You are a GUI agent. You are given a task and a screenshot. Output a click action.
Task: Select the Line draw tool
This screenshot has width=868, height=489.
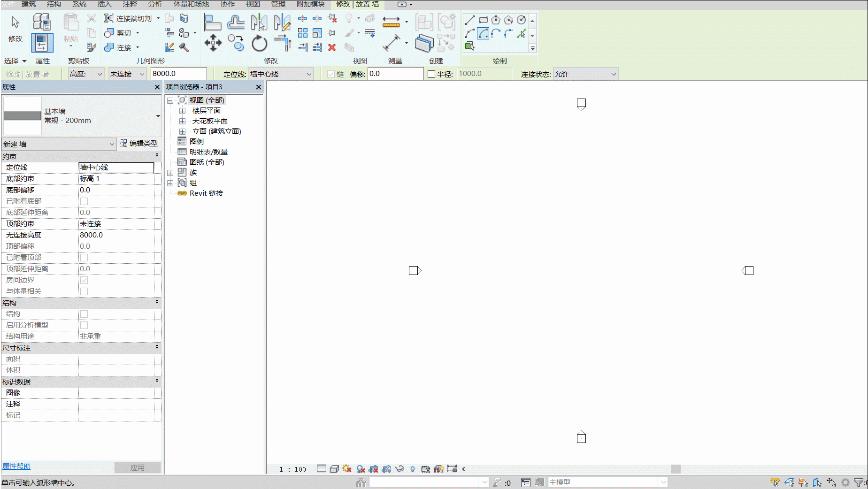point(470,20)
